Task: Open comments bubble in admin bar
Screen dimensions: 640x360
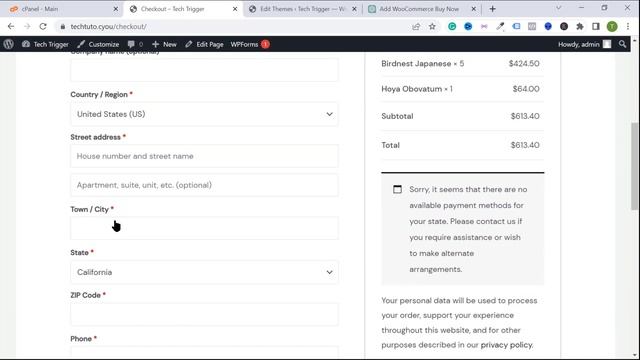Action: pyautogui.click(x=135, y=44)
